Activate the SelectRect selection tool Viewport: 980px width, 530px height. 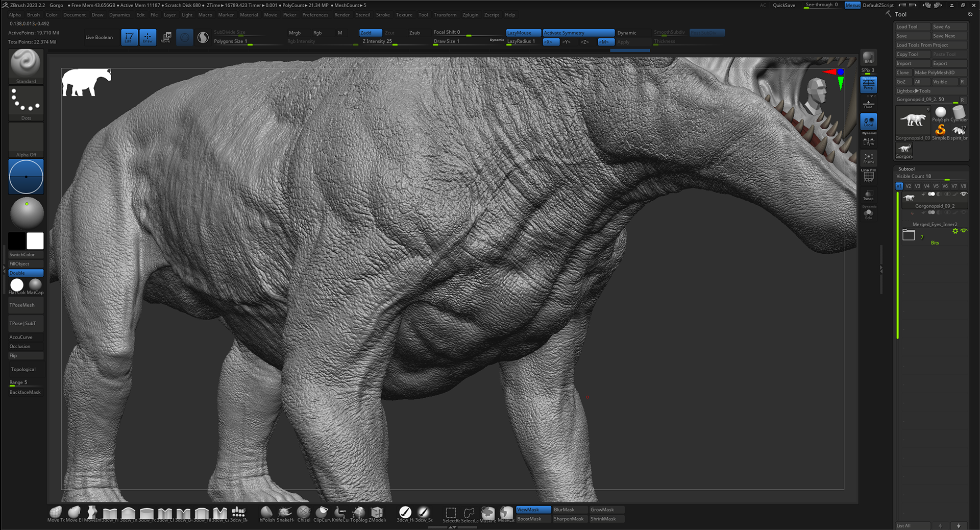451,513
